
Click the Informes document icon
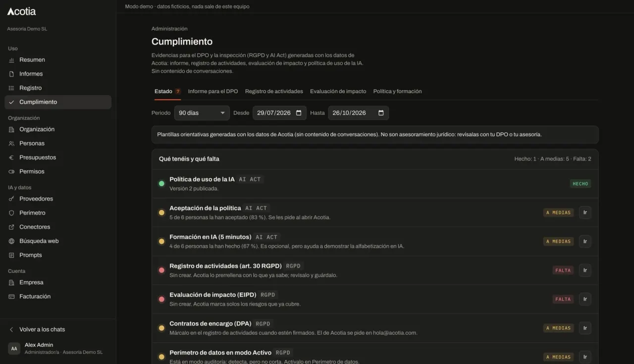[x=11, y=74]
